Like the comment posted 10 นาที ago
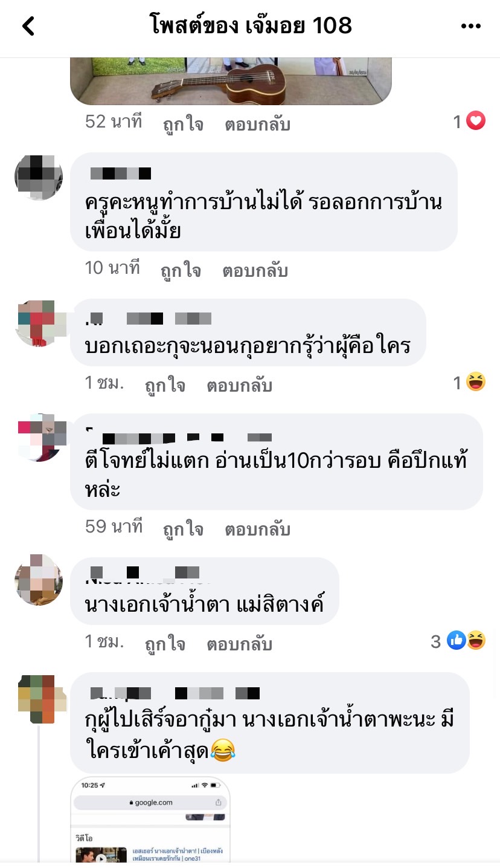The height and width of the screenshot is (868, 500). [x=181, y=271]
